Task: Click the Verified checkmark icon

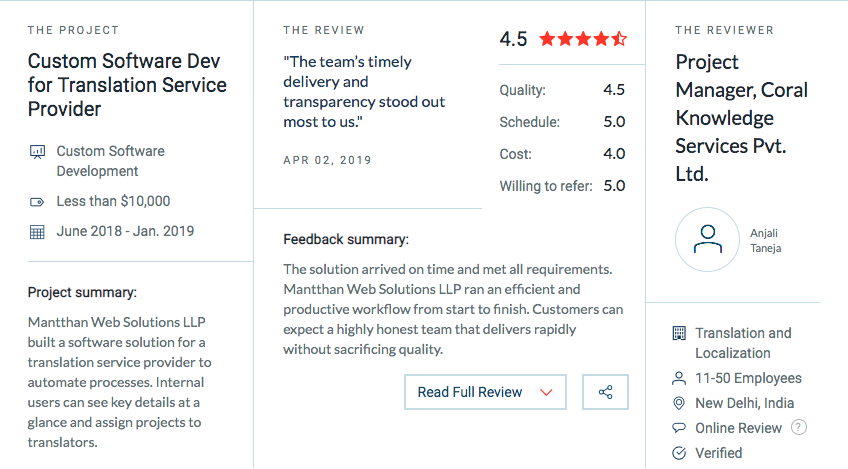Action: pos(679,453)
